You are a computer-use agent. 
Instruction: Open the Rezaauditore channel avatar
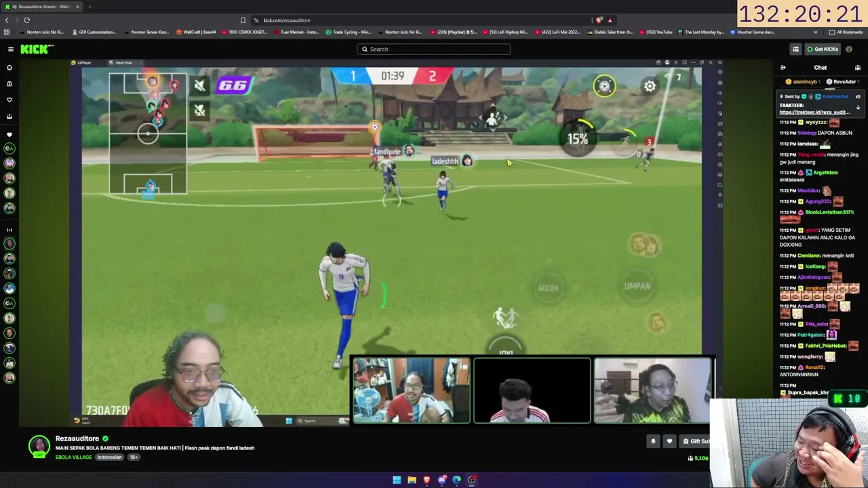coord(39,445)
